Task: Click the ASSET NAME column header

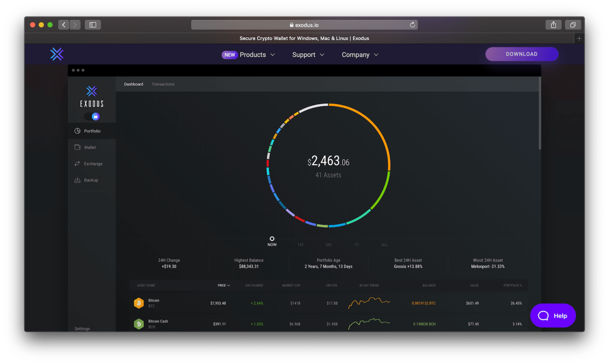Action: coord(146,285)
